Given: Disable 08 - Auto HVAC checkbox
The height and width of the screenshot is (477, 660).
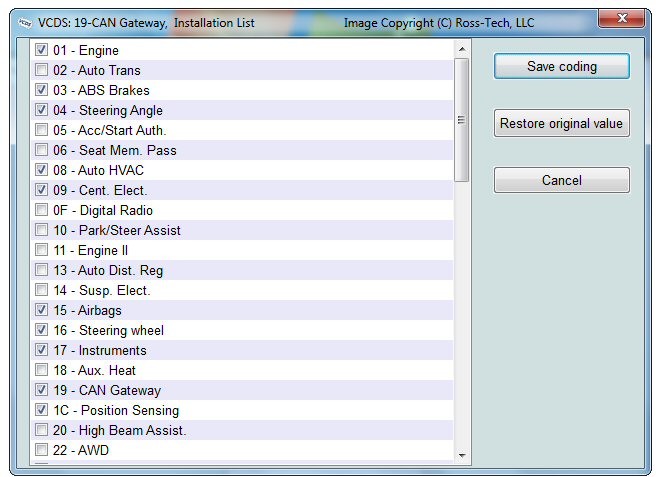Looking at the screenshot, I should [x=41, y=170].
